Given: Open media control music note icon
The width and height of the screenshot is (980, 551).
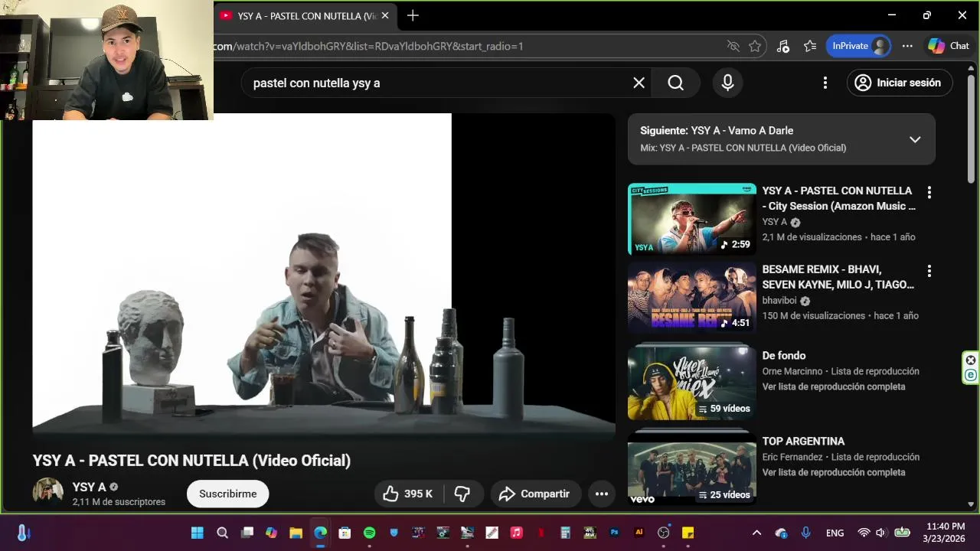Looking at the screenshot, I should coord(782,46).
